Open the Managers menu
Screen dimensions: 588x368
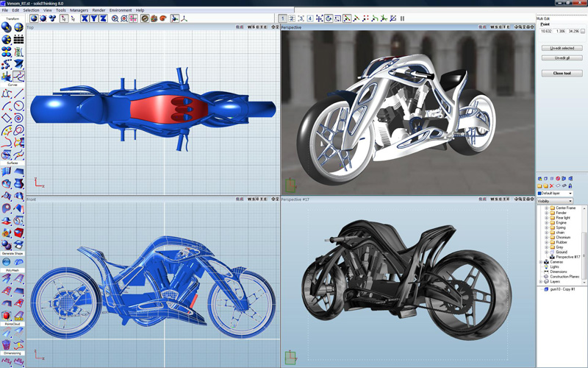pyautogui.click(x=79, y=10)
